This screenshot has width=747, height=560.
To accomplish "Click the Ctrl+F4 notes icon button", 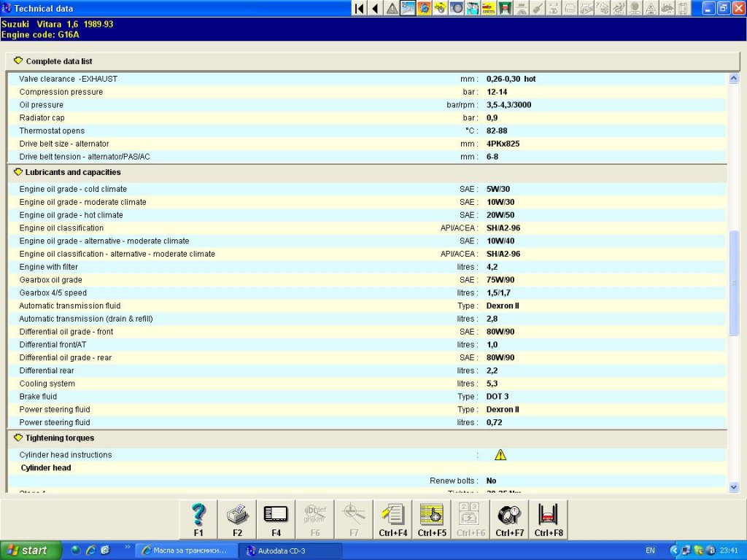I will point(392,519).
